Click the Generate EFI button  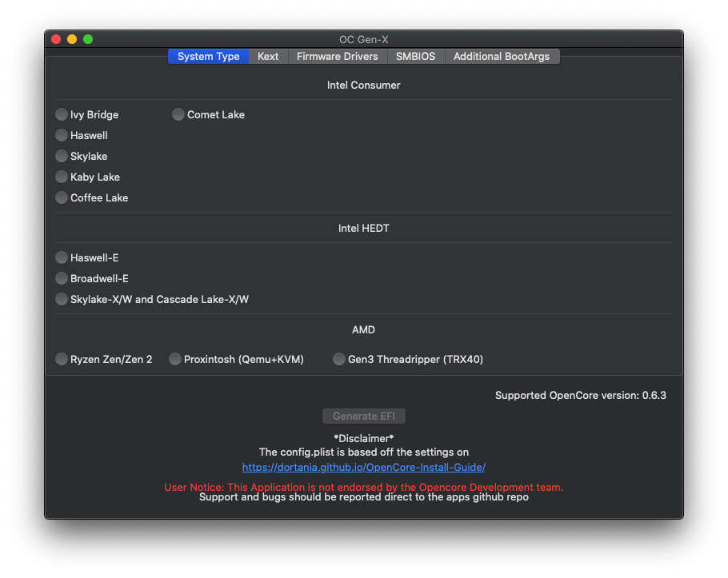363,416
